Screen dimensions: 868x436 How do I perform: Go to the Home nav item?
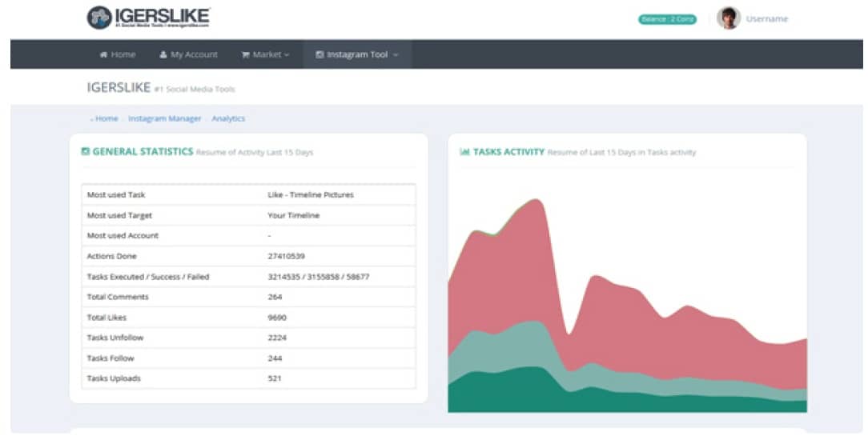pyautogui.click(x=118, y=54)
